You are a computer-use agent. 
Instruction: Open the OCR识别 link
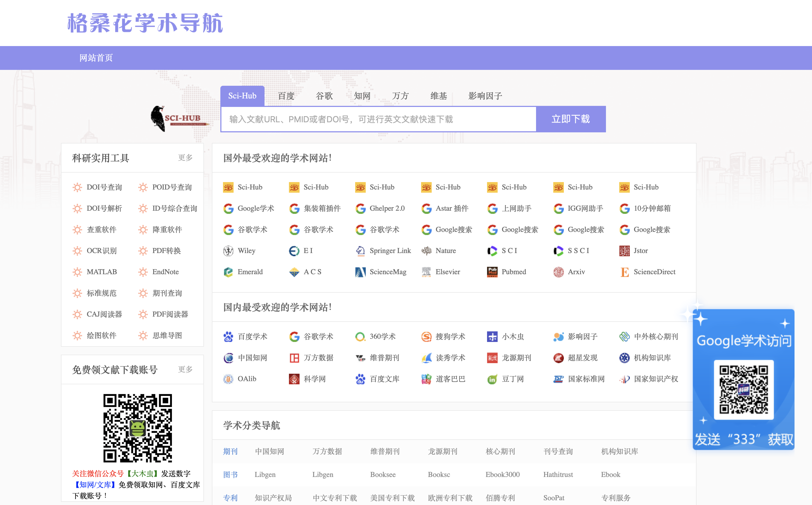point(102,251)
